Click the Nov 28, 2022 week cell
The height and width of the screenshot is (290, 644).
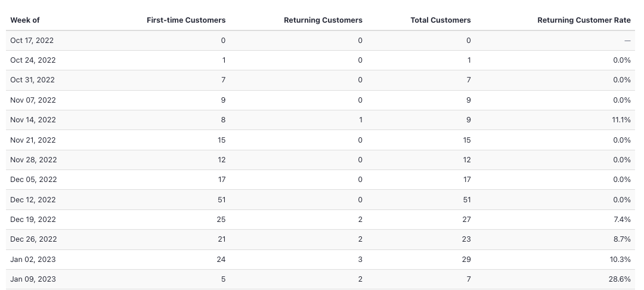33,159
